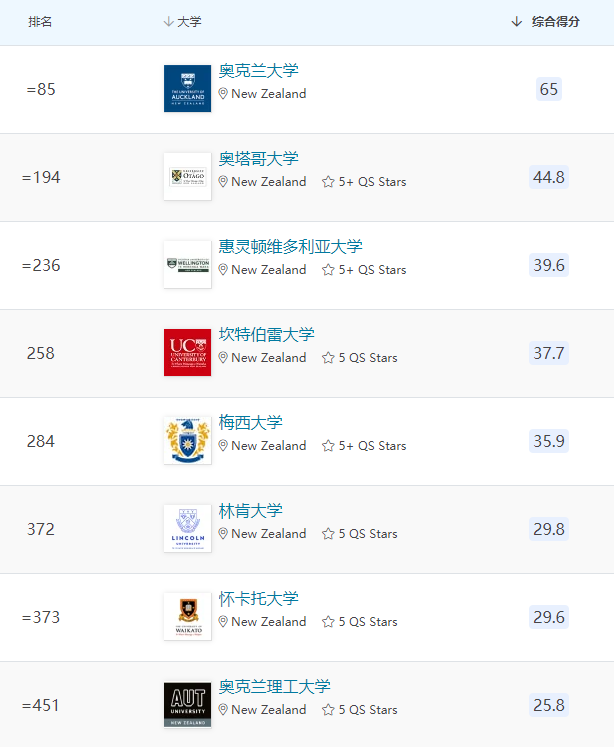Sort by 综合得分 column arrow

(x=517, y=22)
